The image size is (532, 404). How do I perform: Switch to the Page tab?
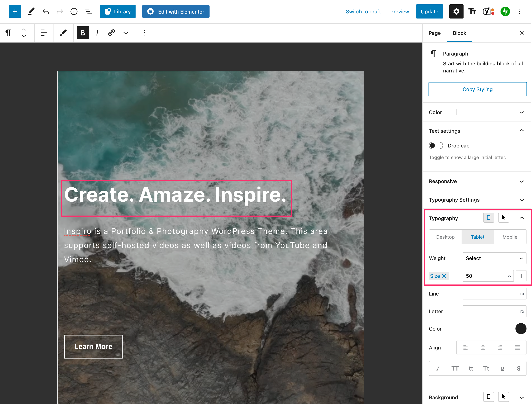tap(434, 33)
